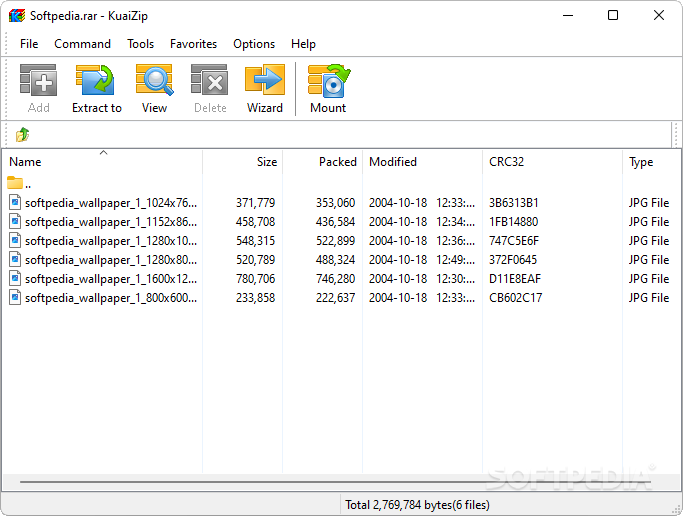Click the horizontal scrollbar of the file list
The height and width of the screenshot is (516, 683).
tap(335, 482)
